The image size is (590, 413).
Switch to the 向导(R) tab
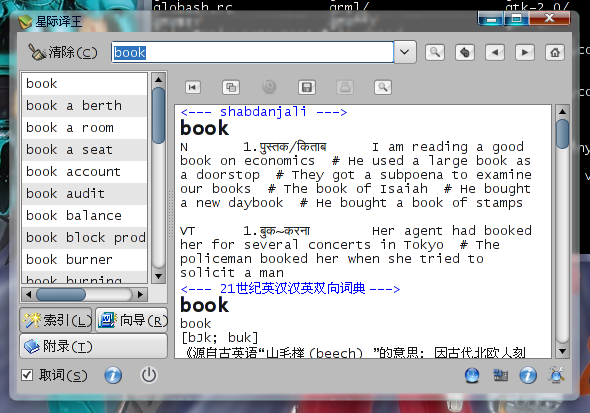pyautogui.click(x=132, y=320)
